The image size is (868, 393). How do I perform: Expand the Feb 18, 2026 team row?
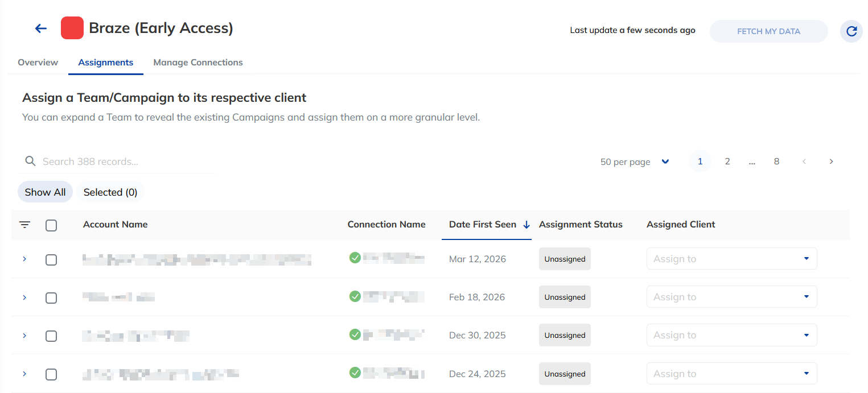tap(24, 297)
